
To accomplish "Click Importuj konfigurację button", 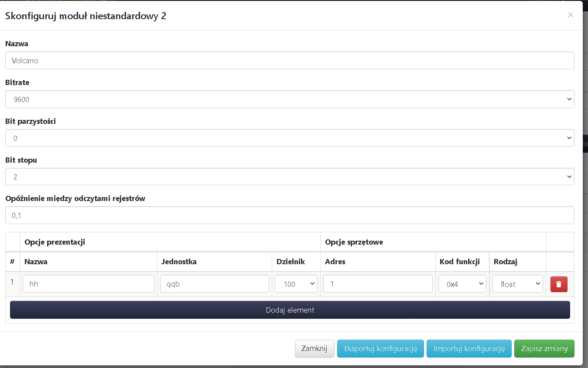I will point(469,349).
